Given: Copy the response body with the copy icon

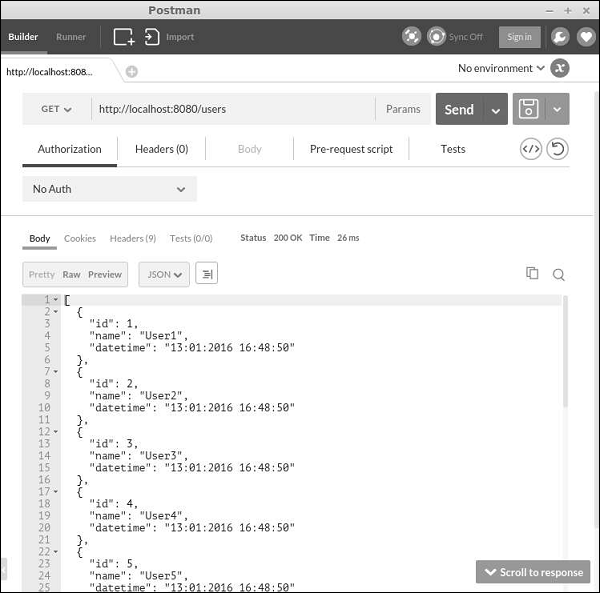Looking at the screenshot, I should pos(532,273).
